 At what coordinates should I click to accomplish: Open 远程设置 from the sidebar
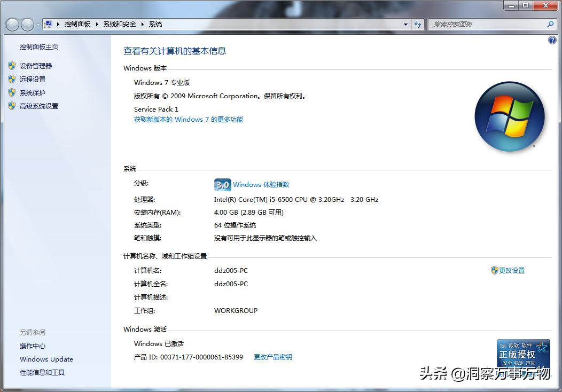[x=32, y=79]
